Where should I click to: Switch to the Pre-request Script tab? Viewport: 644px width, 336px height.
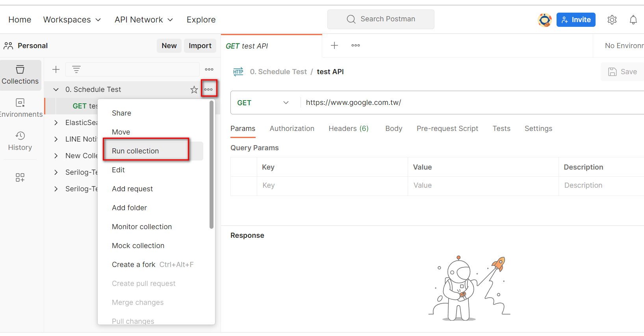447,129
